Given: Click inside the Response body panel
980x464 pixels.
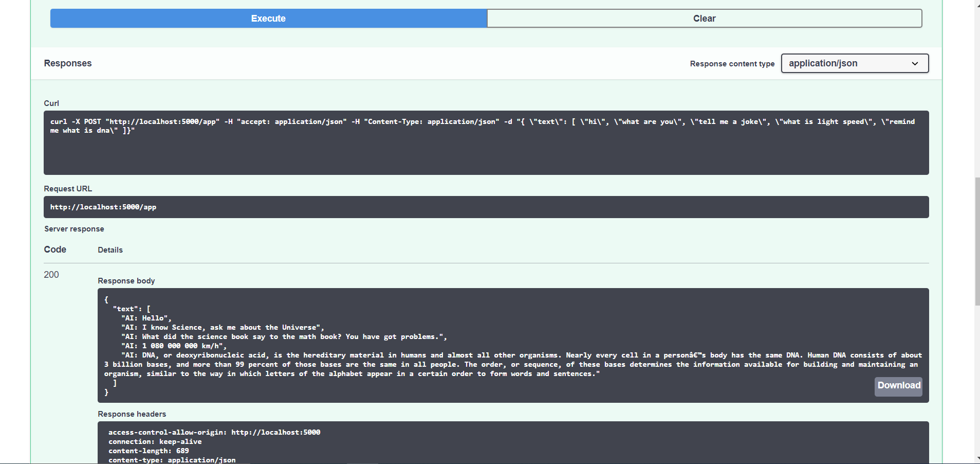Looking at the screenshot, I should [463, 345].
